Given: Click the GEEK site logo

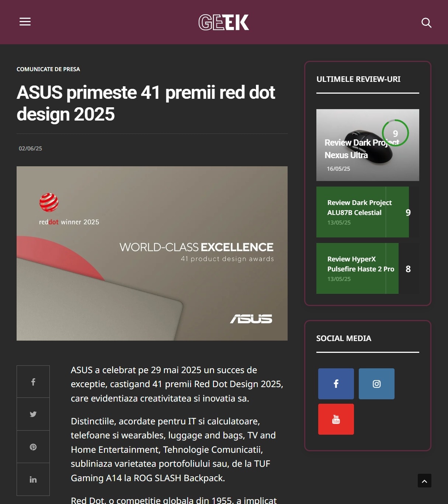Looking at the screenshot, I should (224, 22).
